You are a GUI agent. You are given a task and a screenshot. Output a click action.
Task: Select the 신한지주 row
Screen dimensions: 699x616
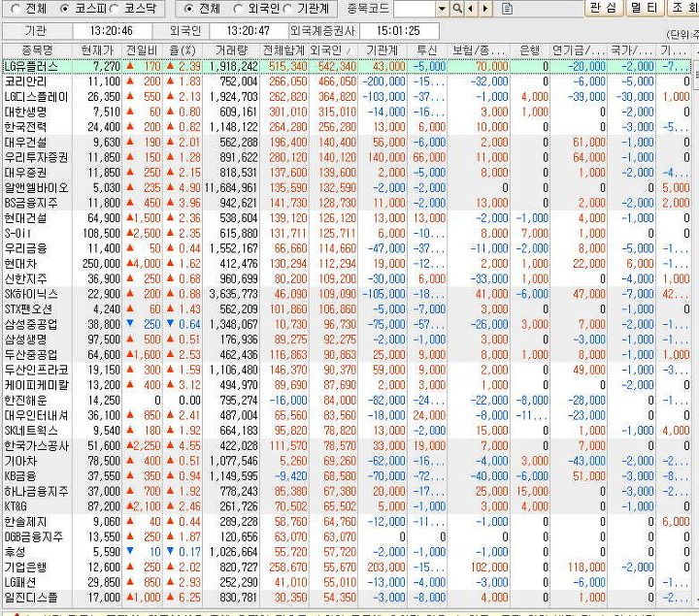tap(347, 278)
